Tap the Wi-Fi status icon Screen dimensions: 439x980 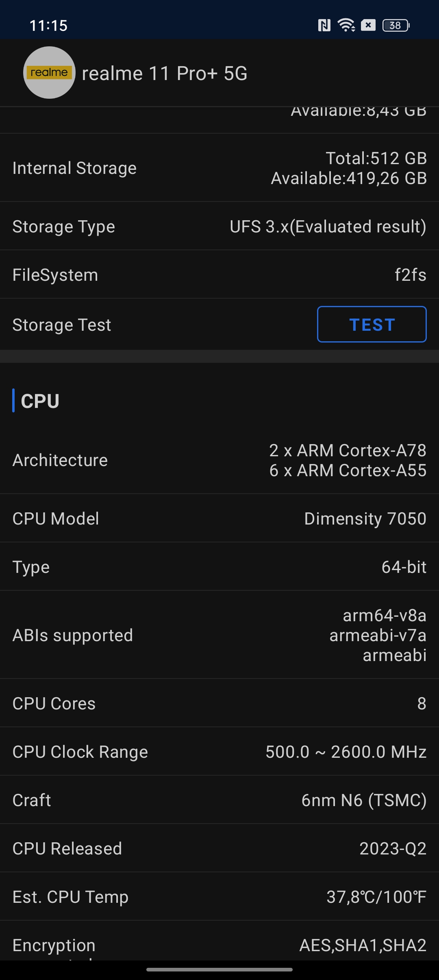[x=346, y=25]
